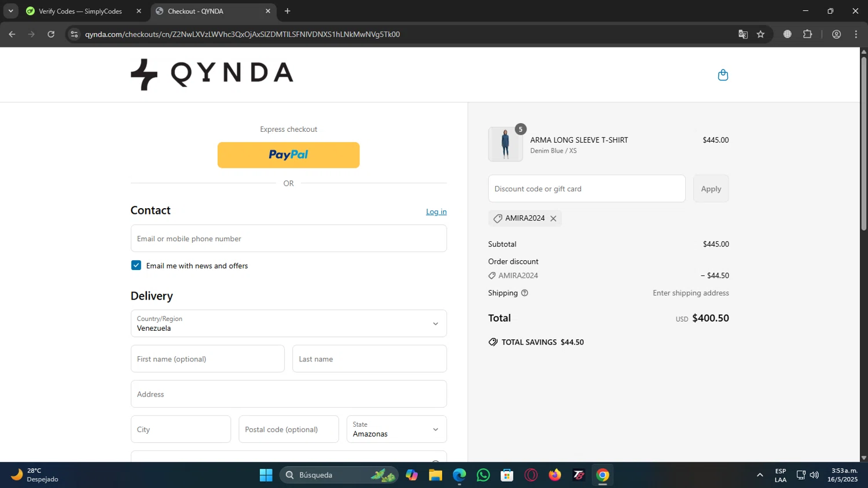Open Microsoft Store from the taskbar

click(x=507, y=475)
